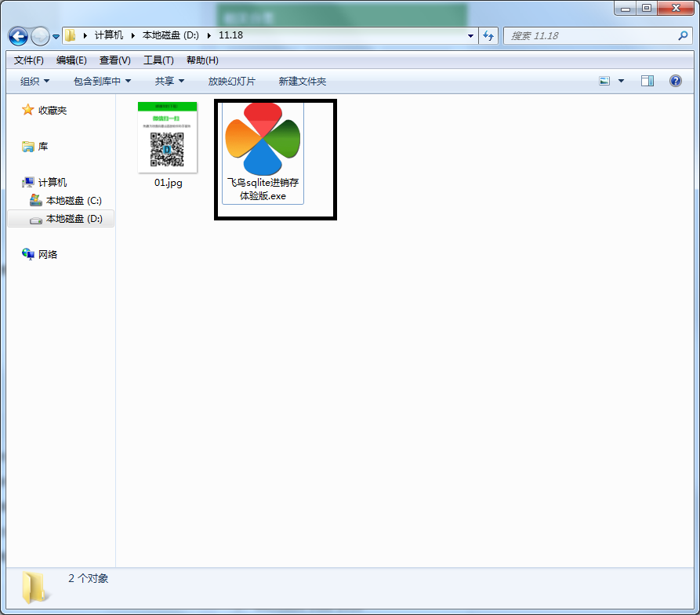Click the star icon beside 收藏夹
Screen dimensions: 700x615
click(27, 109)
